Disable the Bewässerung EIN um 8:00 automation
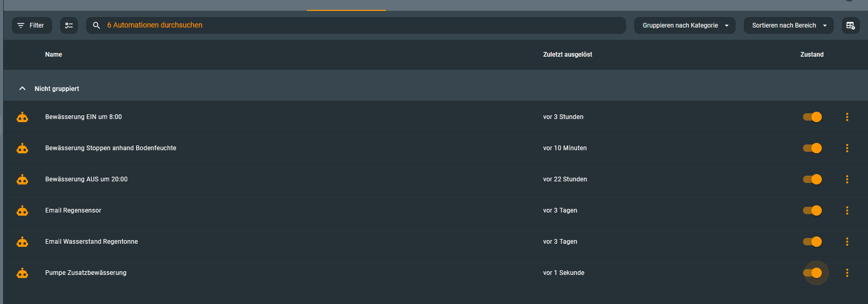The height and width of the screenshot is (304, 868). click(x=812, y=117)
